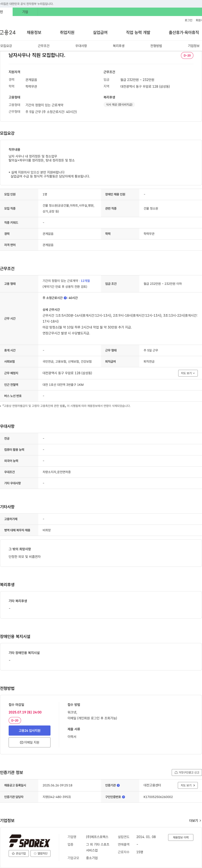Click the job title 남자사우나 직원 모집합니다.
202x868 pixels.
(x=37, y=55)
